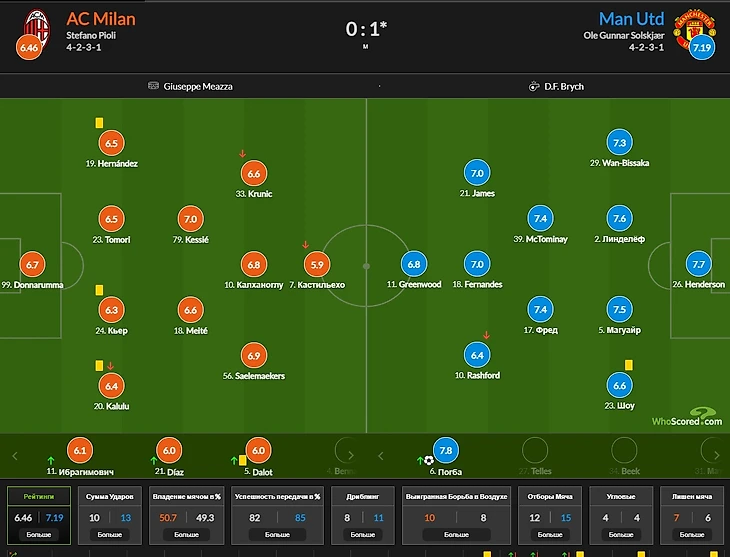Click Henderson's 7.7 rating circle
The height and width of the screenshot is (557, 730).
[699, 265]
